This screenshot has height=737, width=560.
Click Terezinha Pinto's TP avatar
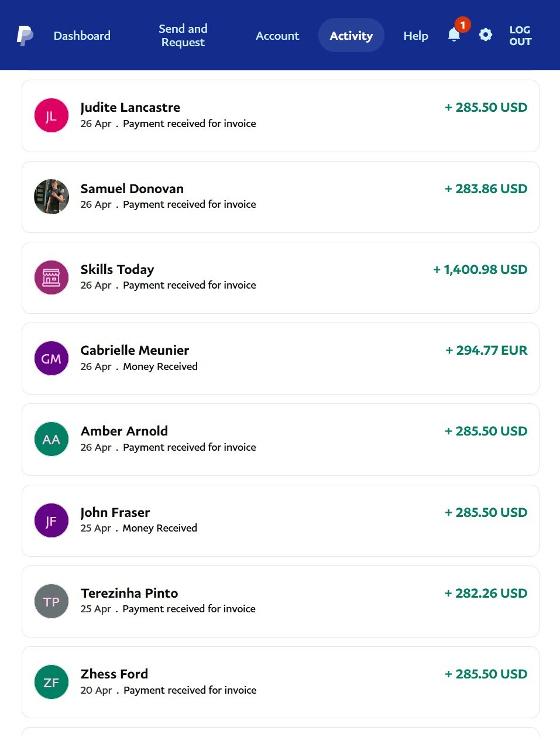pyautogui.click(x=51, y=601)
